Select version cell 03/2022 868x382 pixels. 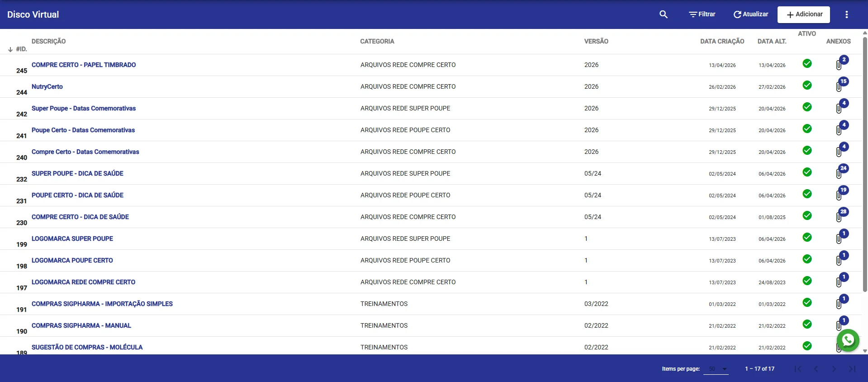click(596, 304)
